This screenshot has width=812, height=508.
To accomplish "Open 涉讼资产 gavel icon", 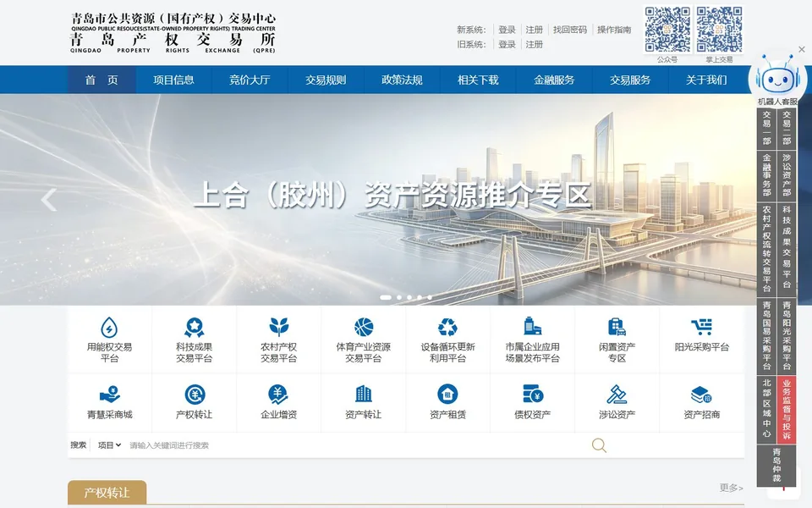I will tap(617, 395).
